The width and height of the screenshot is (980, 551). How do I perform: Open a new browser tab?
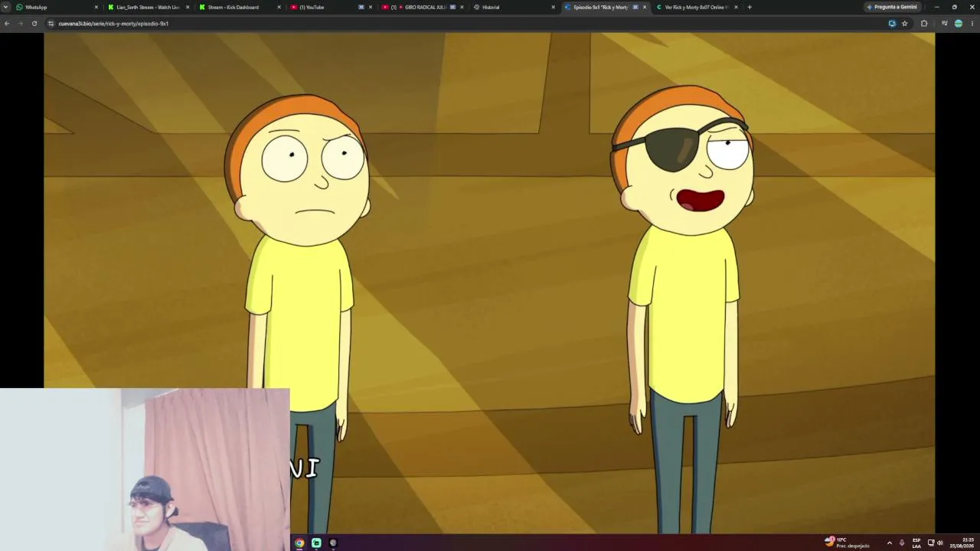click(750, 7)
